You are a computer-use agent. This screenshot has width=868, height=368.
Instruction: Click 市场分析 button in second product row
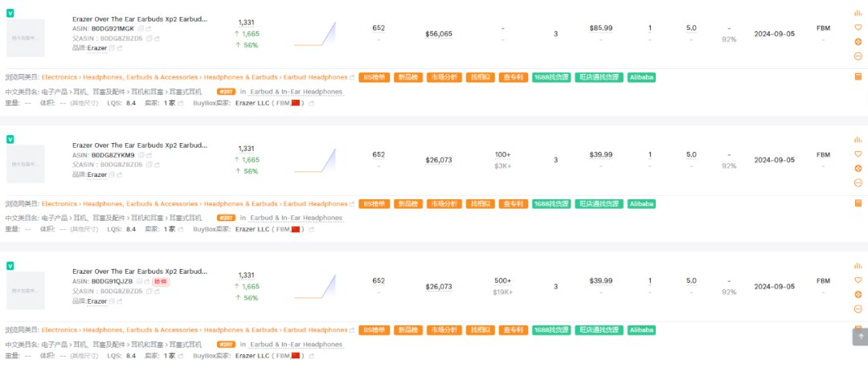point(444,204)
